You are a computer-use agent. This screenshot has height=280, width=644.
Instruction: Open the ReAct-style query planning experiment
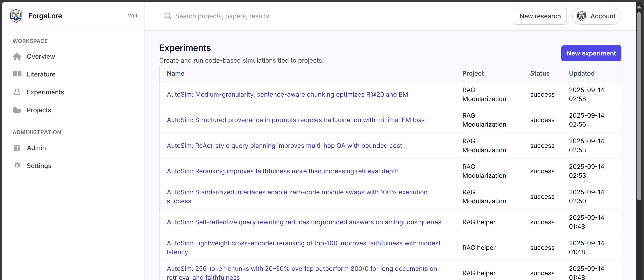pos(284,146)
